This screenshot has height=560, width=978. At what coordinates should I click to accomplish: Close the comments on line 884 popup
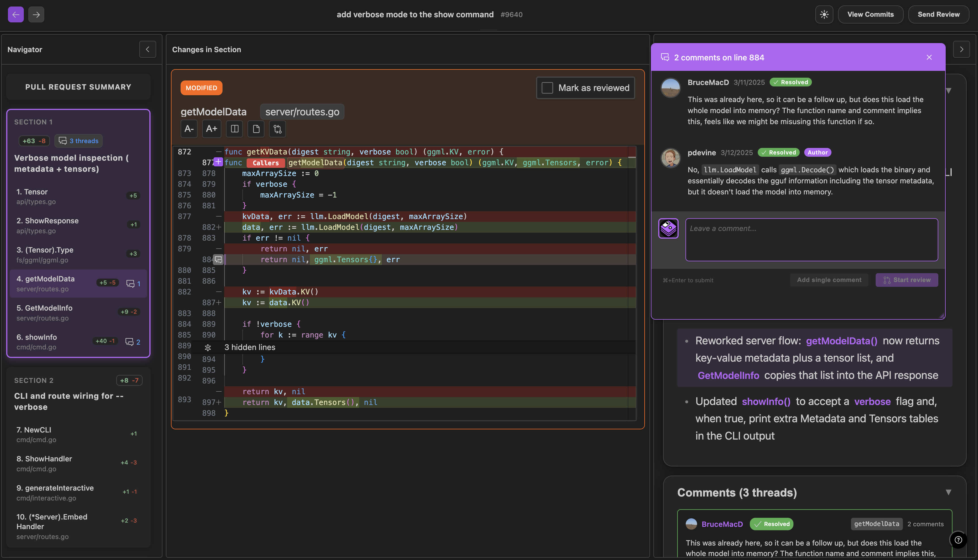point(929,57)
